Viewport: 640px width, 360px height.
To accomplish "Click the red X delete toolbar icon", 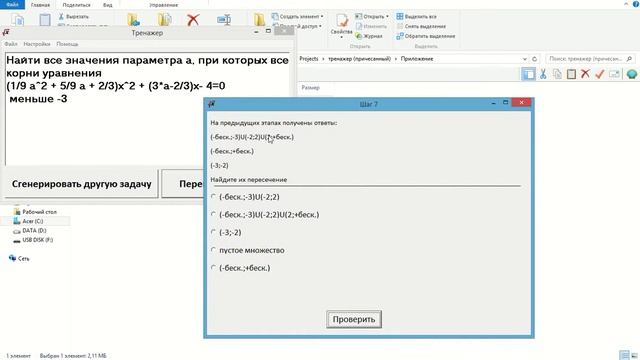I will 585,74.
